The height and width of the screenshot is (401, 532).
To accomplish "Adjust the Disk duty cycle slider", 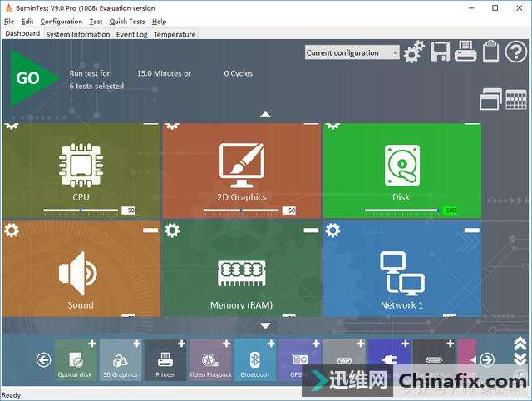I will tap(401, 210).
